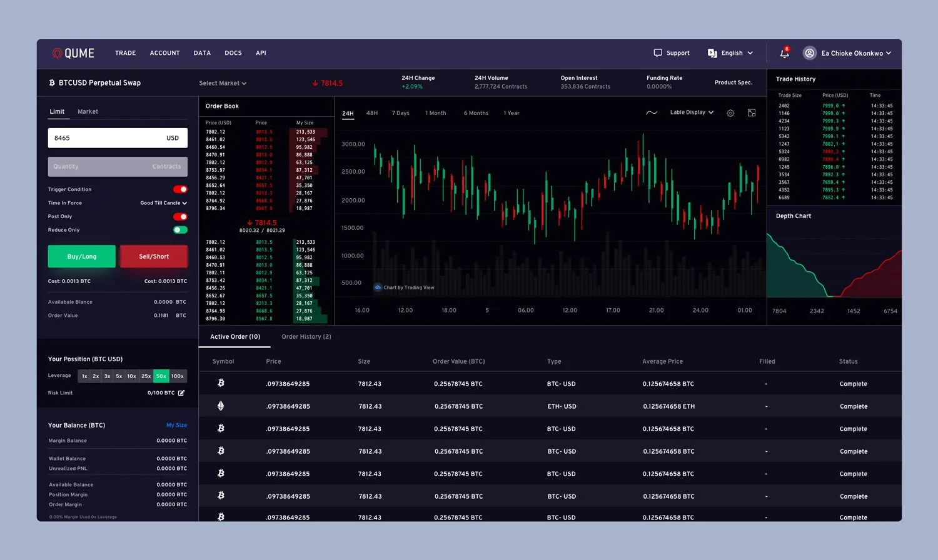The image size is (938, 560).
Task: Open the Select Market dropdown
Action: click(x=223, y=83)
